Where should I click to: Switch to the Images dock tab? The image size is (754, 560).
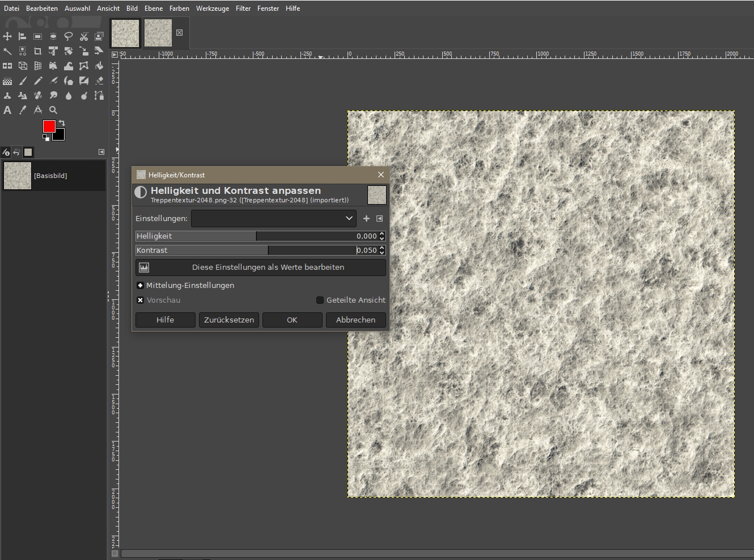(28, 152)
